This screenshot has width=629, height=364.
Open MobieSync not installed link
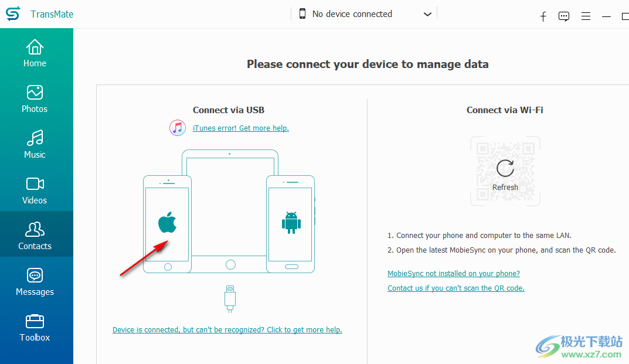(454, 273)
